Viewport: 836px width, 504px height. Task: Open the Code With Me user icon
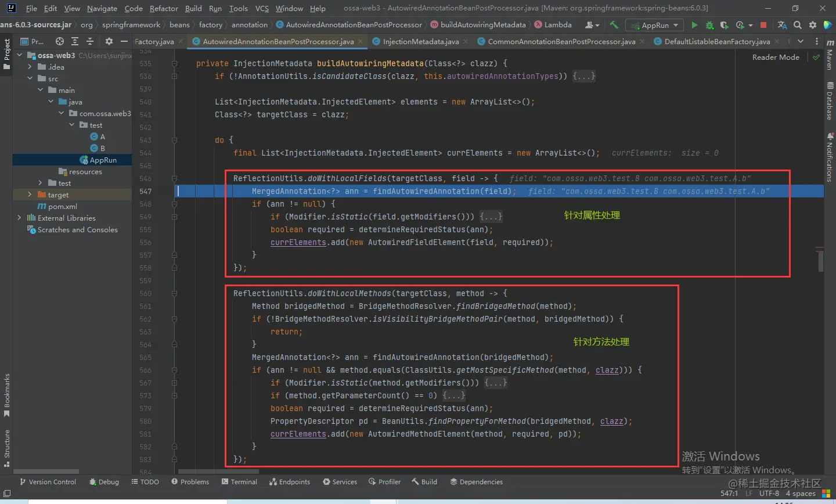592,25
